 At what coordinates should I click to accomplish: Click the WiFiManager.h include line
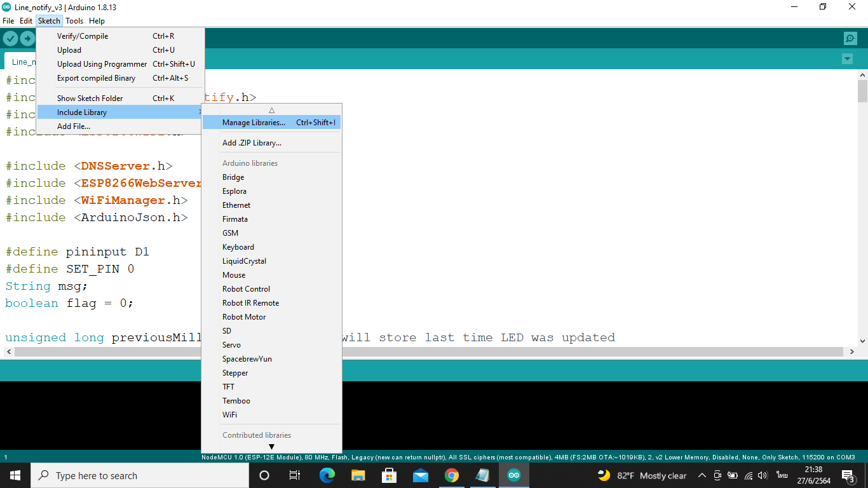click(97, 200)
